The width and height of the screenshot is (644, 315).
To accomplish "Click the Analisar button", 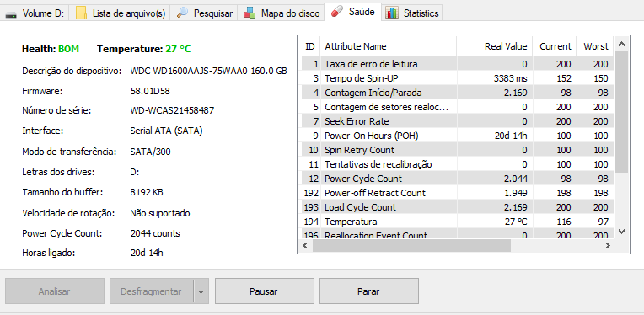I will (x=54, y=291).
